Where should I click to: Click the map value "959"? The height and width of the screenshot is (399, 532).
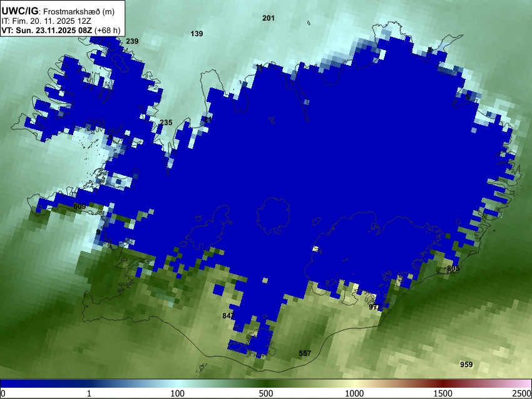click(x=466, y=365)
